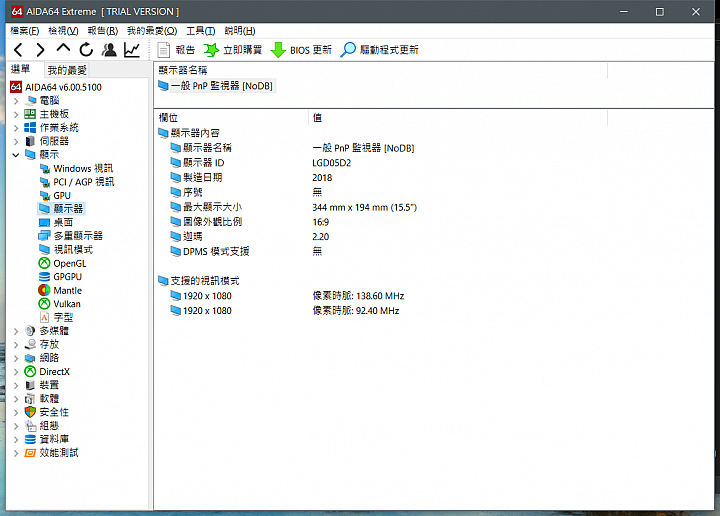Click the BIOS 更新 button
Screen dimensions: 720x516
pyautogui.click(x=301, y=50)
